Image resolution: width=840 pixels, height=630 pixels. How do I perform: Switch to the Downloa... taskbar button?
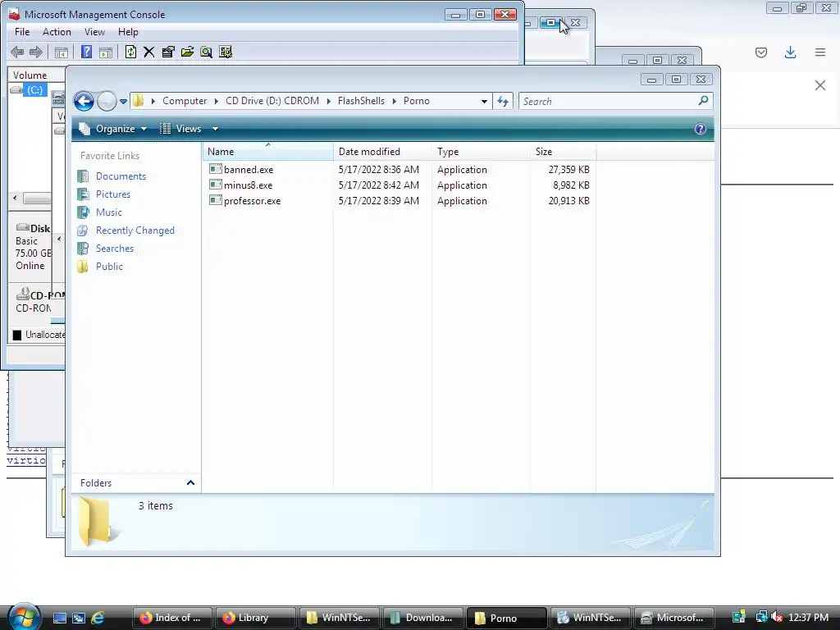coord(422,618)
